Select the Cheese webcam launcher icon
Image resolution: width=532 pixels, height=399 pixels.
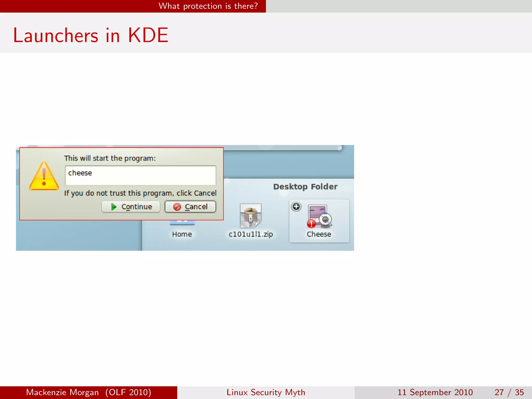click(319, 216)
